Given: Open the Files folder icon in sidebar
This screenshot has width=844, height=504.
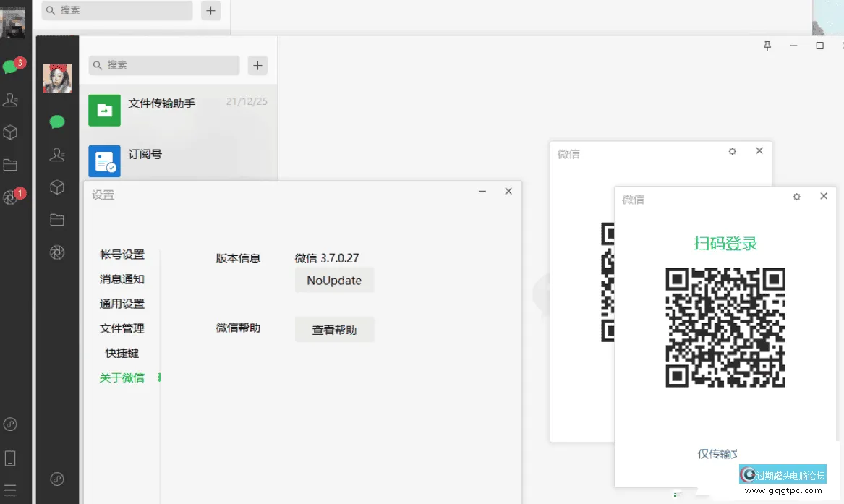Looking at the screenshot, I should tap(57, 220).
